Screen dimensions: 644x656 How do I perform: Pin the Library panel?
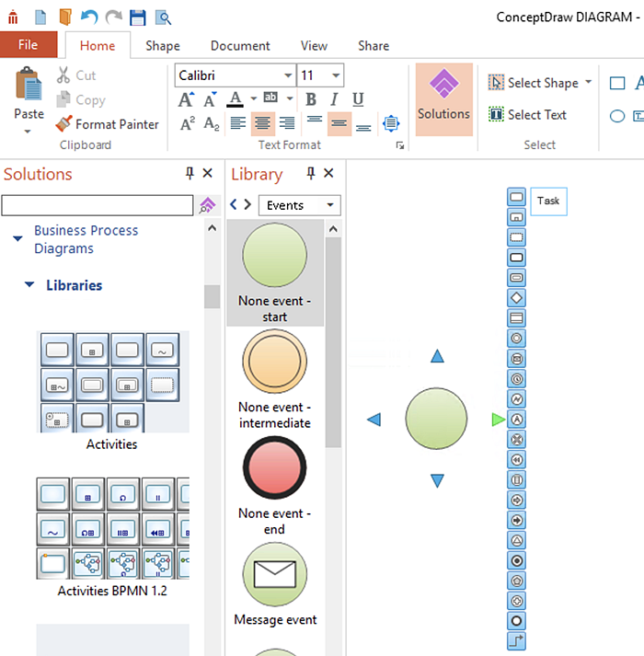(x=310, y=173)
